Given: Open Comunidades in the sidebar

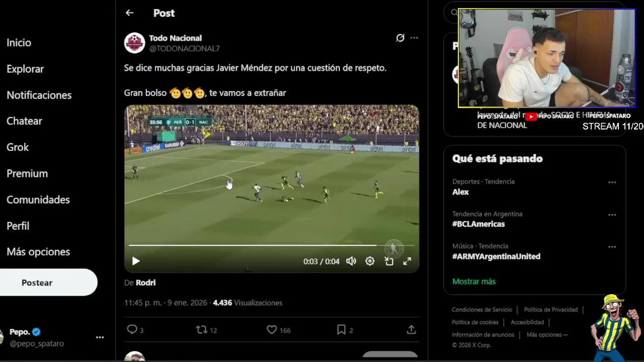Looking at the screenshot, I should [x=38, y=200].
